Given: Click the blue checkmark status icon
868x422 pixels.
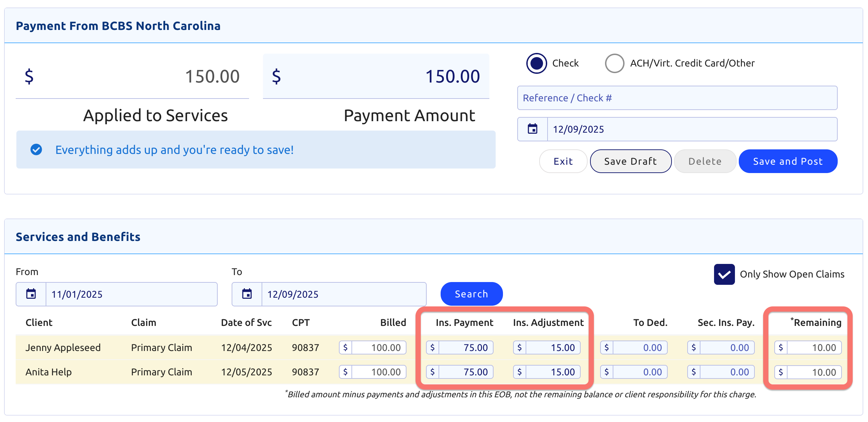Looking at the screenshot, I should (36, 150).
